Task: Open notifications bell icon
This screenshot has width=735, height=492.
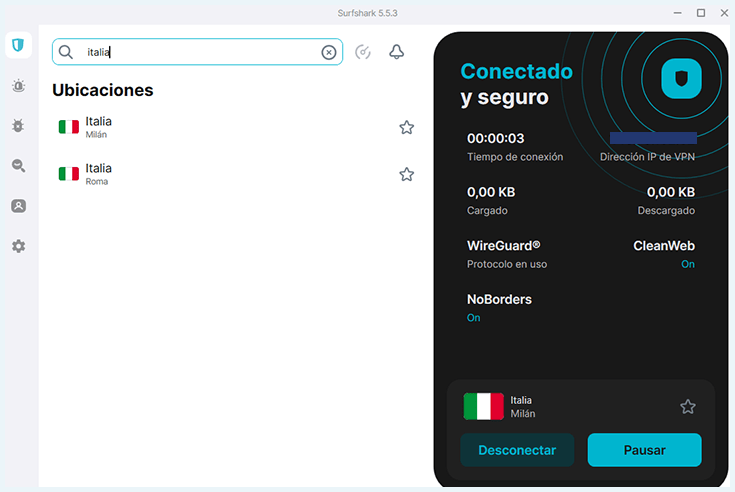Action: 397,52
